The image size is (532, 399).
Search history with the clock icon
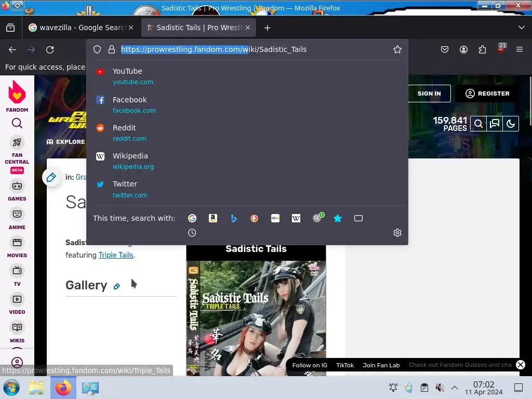[x=192, y=233]
